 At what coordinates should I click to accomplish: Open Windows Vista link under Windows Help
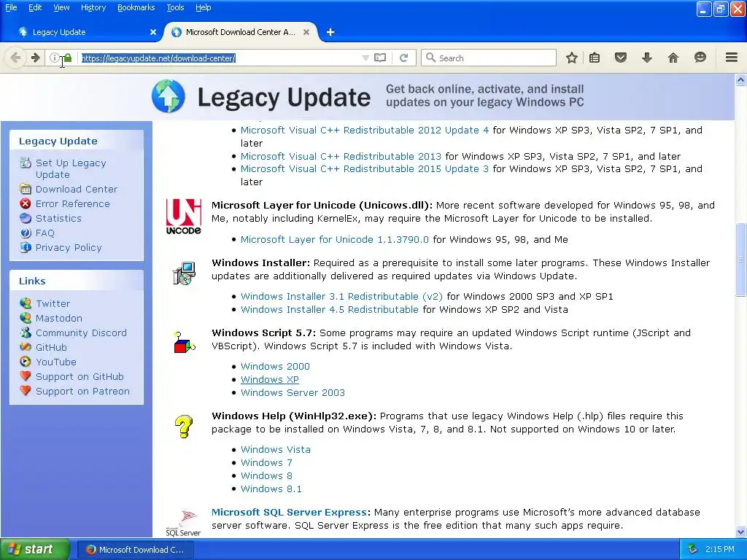[x=275, y=449]
